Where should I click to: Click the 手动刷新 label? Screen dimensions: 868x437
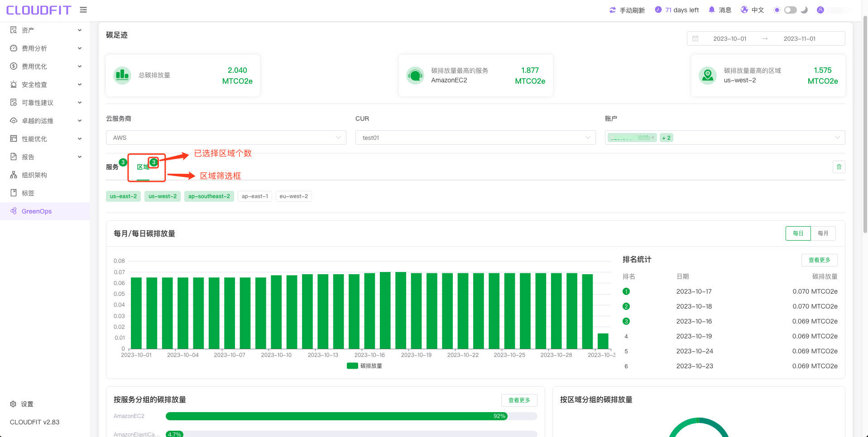[x=632, y=10]
